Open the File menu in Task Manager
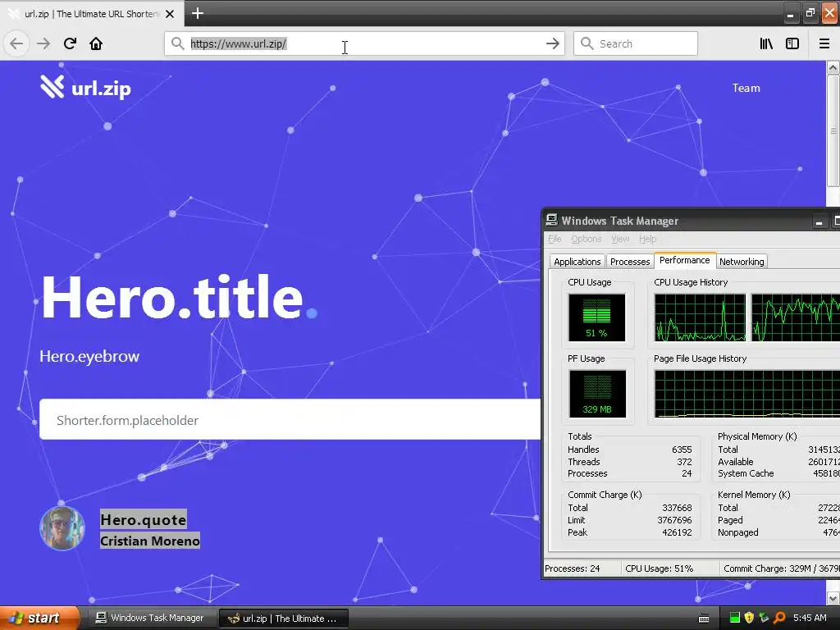Viewport: 840px width, 630px height. tap(555, 239)
